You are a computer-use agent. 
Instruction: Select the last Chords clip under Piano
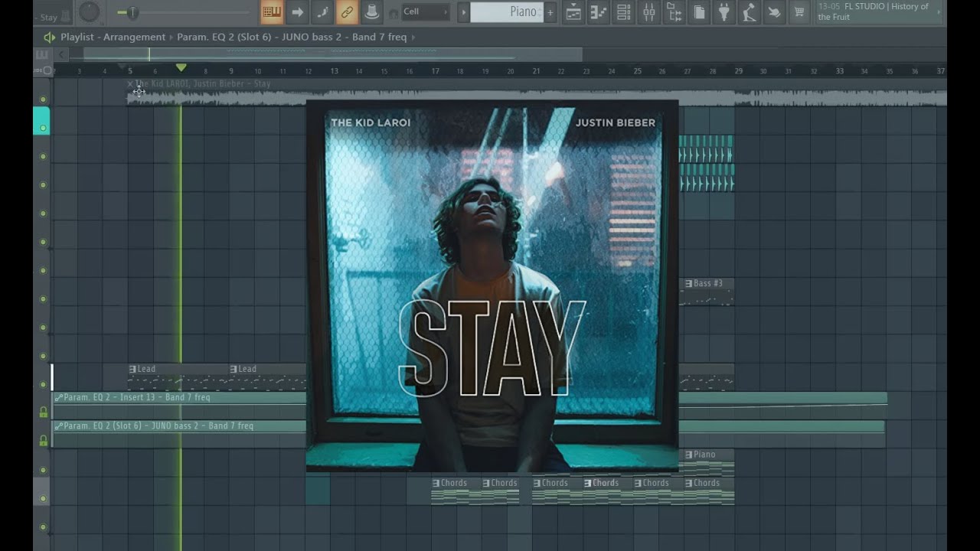pos(709,491)
